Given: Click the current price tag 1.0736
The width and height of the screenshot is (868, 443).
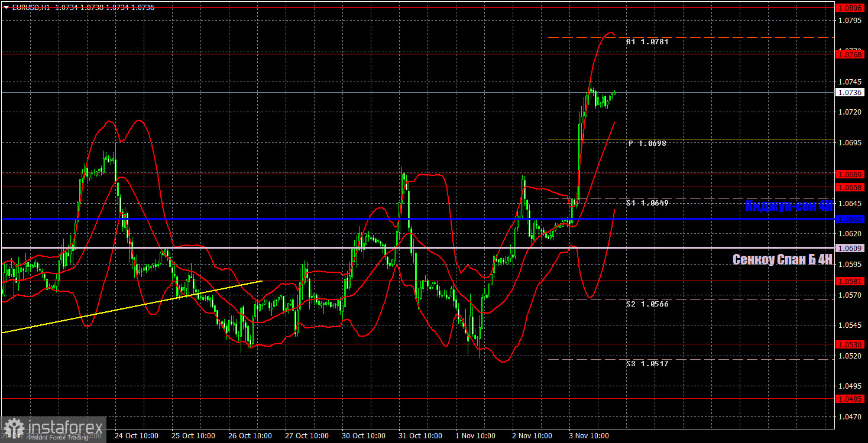Looking at the screenshot, I should click(x=850, y=93).
